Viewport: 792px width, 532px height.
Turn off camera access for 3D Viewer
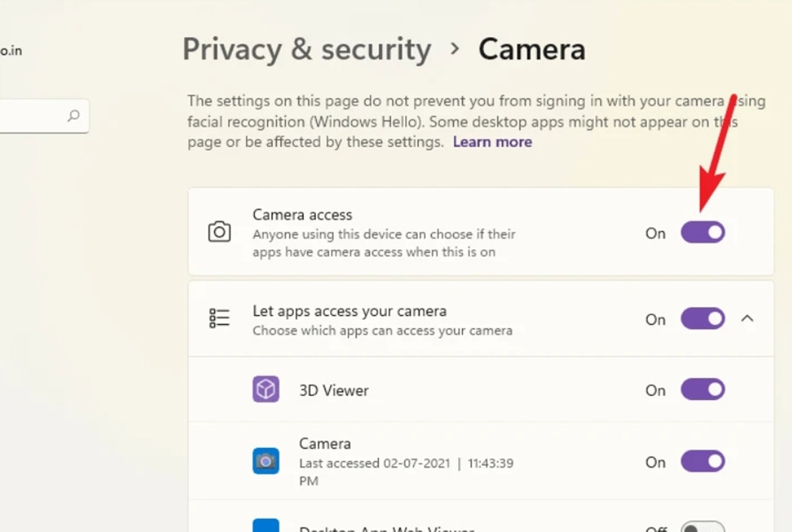[x=702, y=389]
